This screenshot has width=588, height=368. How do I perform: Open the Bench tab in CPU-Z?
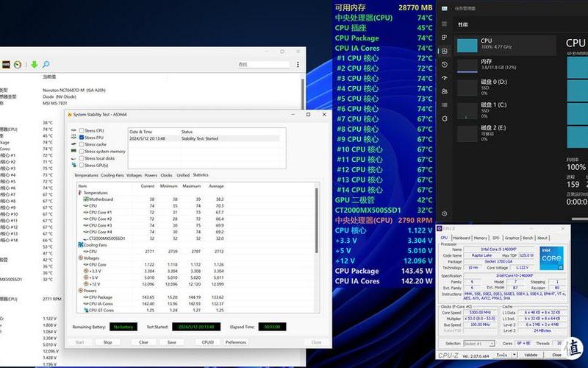tap(528, 238)
